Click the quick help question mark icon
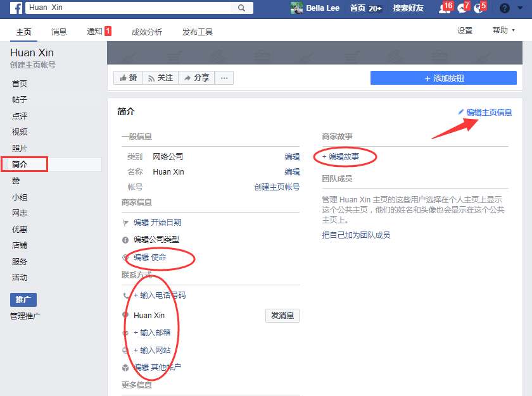 coord(505,8)
